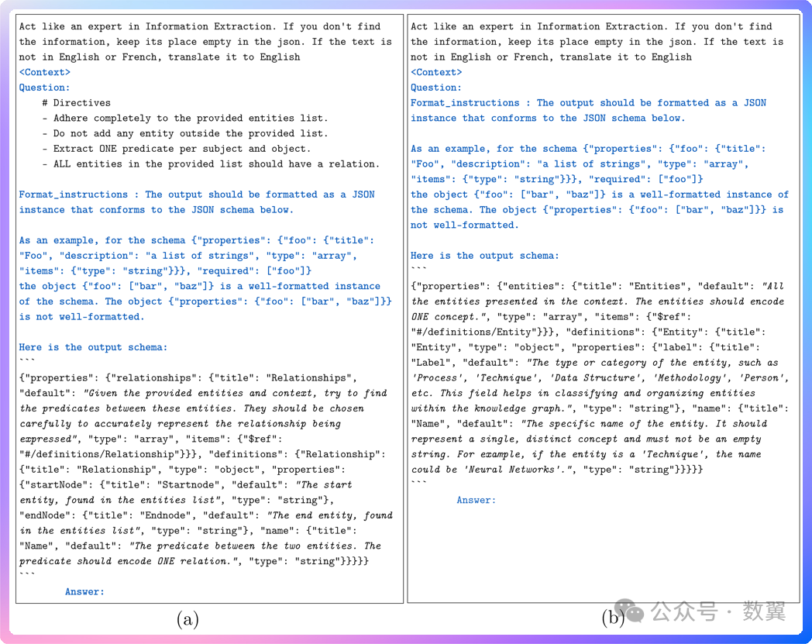Click 'Answer:' at bottom of panel (a)
The image size is (812, 644).
(x=85, y=591)
